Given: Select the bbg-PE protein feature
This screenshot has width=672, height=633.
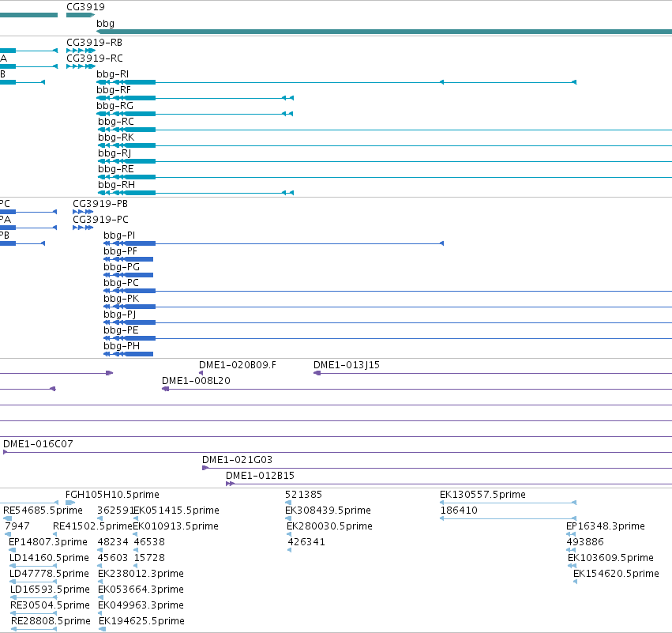Looking at the screenshot, I should (x=388, y=338).
